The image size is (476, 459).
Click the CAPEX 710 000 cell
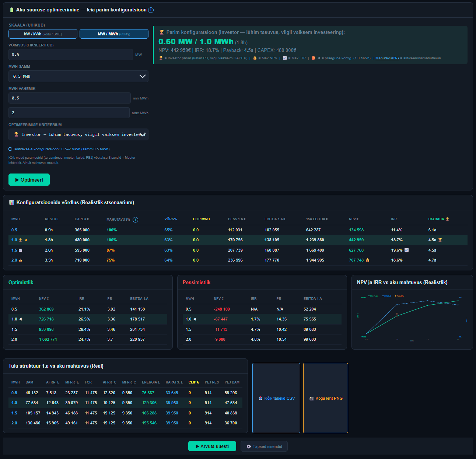tap(82, 260)
